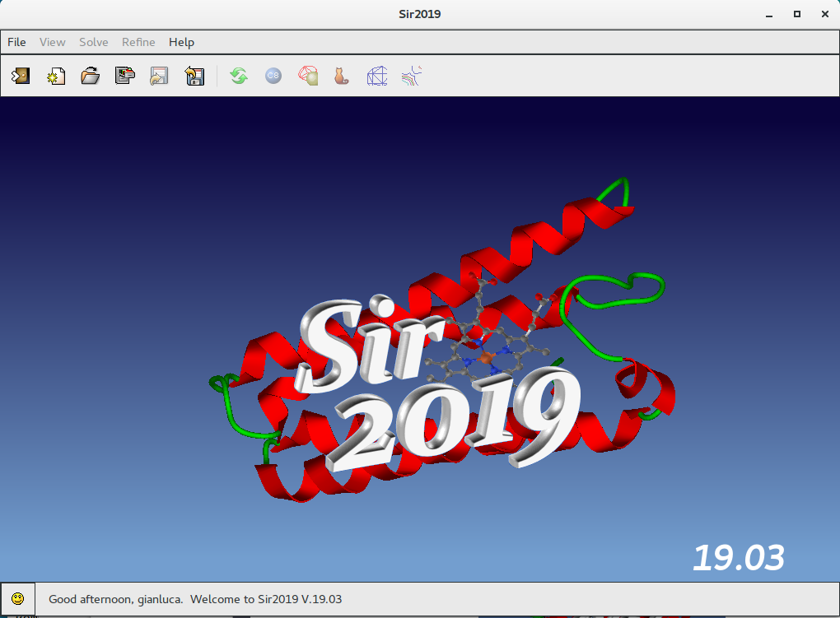The image size is (840, 618).
Task: Minimize the Sir2019 window
Action: tap(769, 15)
